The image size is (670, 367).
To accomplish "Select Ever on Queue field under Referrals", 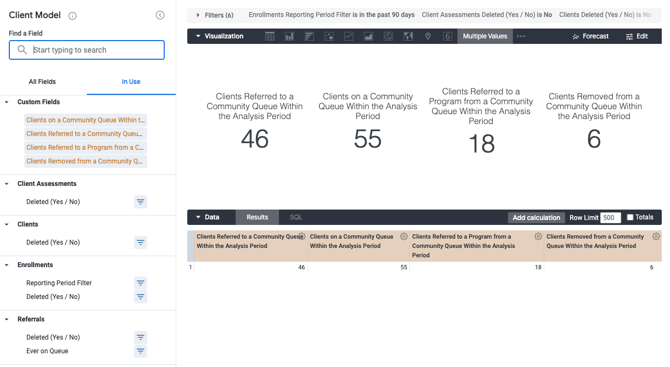I will 47,351.
